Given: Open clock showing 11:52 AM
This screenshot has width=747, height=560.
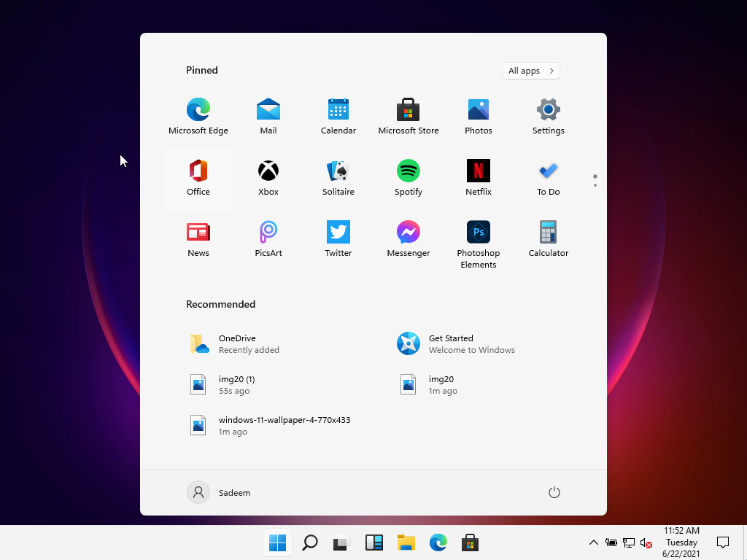Looking at the screenshot, I should point(681,542).
